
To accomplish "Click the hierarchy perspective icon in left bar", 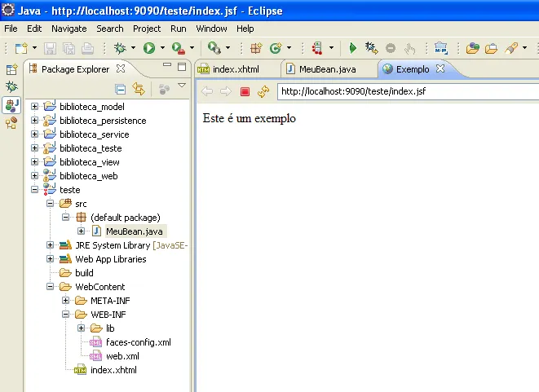I will 11,122.
